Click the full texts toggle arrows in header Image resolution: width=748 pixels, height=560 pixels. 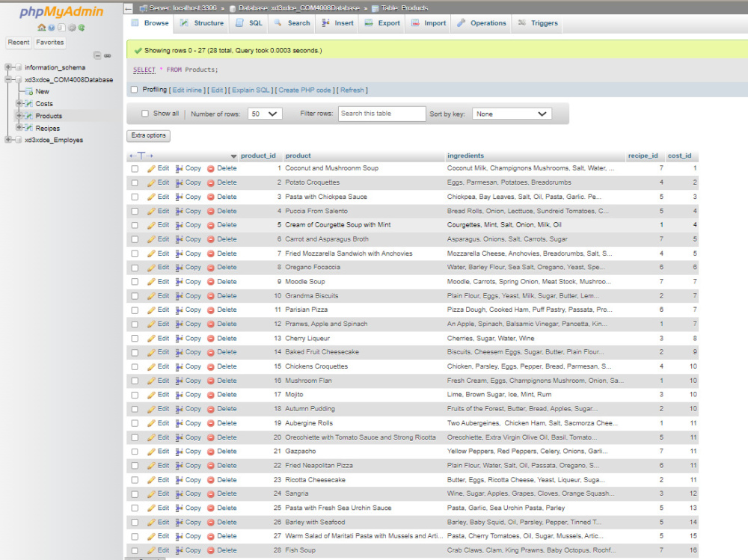[141, 156]
